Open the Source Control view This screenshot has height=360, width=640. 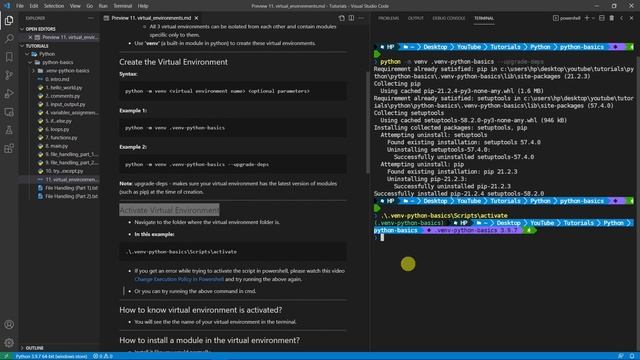(9, 75)
